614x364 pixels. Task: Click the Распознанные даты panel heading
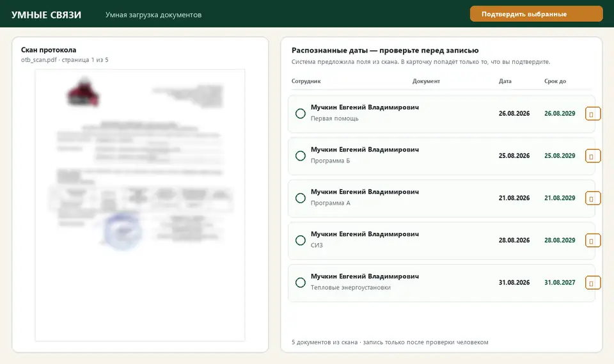click(x=385, y=50)
